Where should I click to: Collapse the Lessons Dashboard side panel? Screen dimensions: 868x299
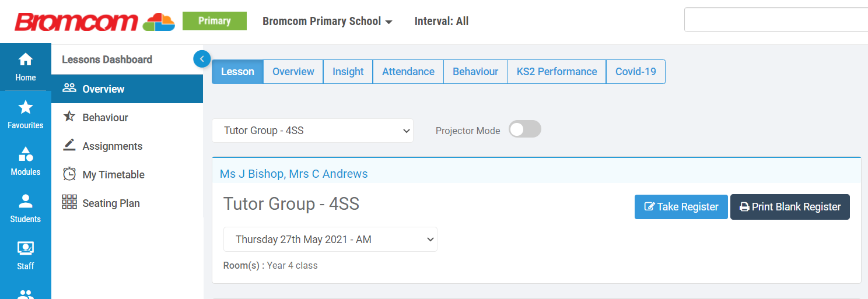click(x=201, y=58)
